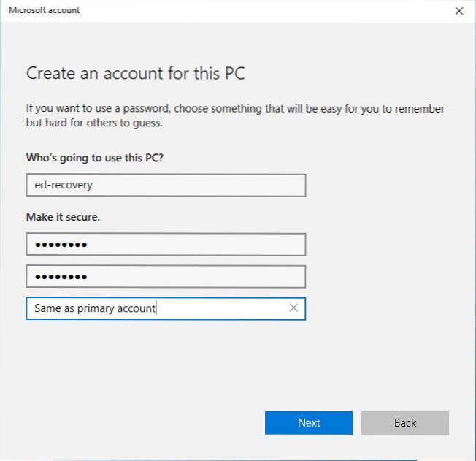
Task: Click the "Microsoft account" window title
Action: [45, 11]
